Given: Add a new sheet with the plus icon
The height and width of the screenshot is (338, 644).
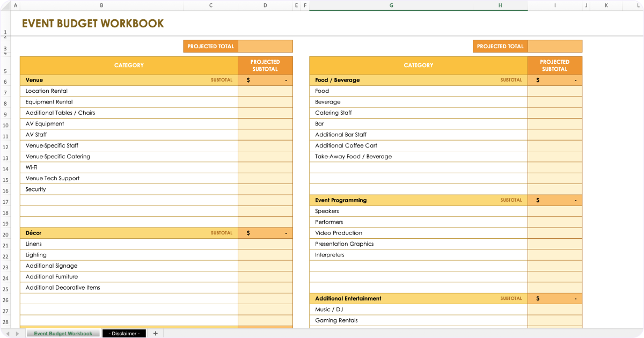Looking at the screenshot, I should tap(155, 333).
